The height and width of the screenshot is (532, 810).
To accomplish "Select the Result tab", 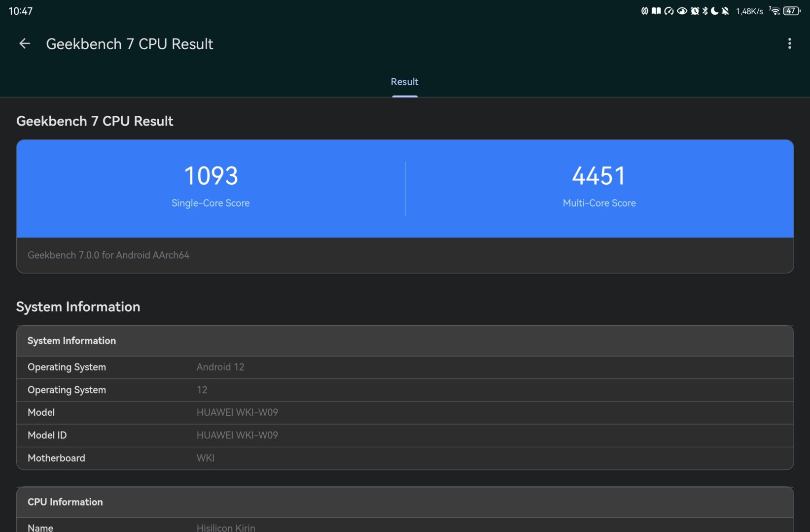I will (404, 82).
